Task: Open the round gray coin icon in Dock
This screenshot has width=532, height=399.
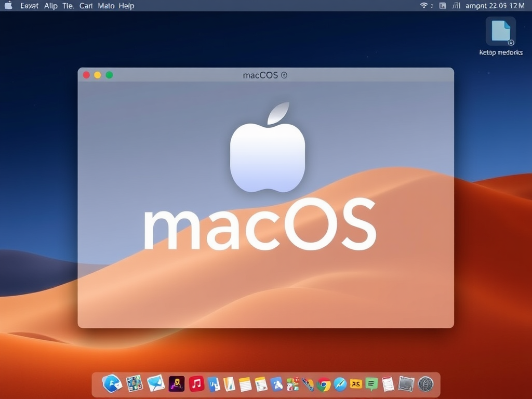Action: click(426, 384)
